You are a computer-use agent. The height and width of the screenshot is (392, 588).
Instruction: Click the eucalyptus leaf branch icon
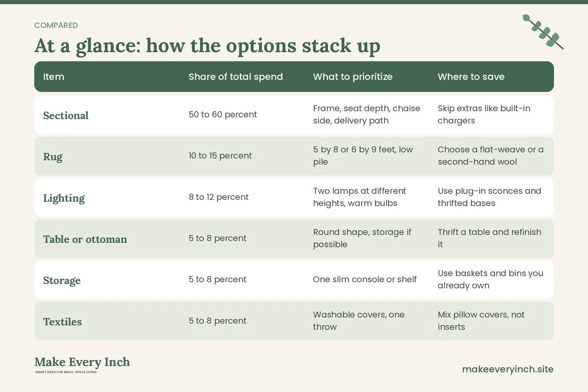tap(543, 32)
